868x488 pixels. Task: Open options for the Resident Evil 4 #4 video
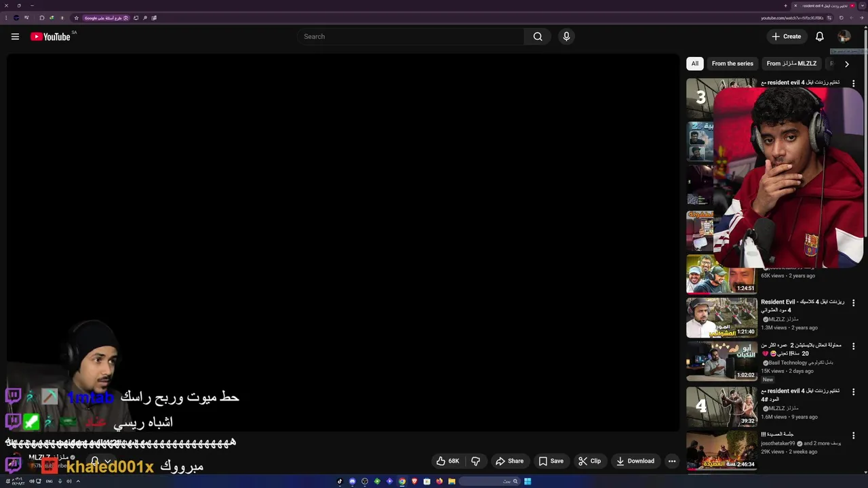click(853, 392)
